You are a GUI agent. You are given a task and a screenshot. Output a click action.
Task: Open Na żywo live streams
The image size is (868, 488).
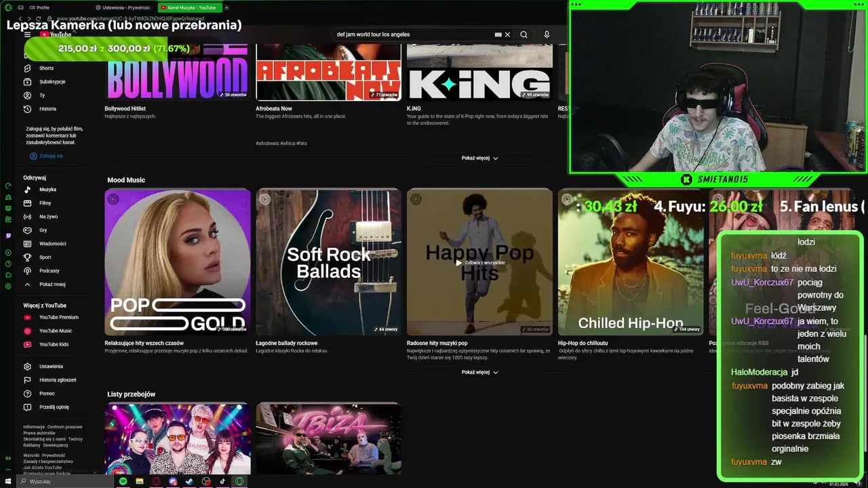coord(48,217)
